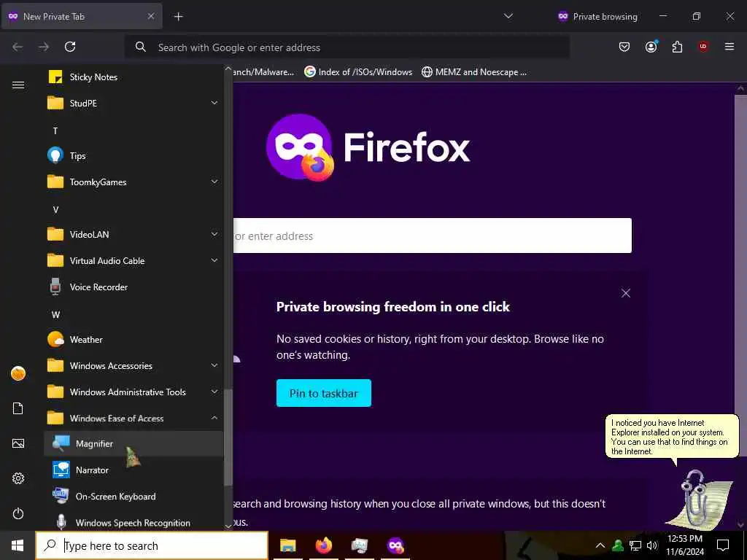Reload the page in Firefox
Image resolution: width=747 pixels, height=560 pixels.
click(70, 47)
